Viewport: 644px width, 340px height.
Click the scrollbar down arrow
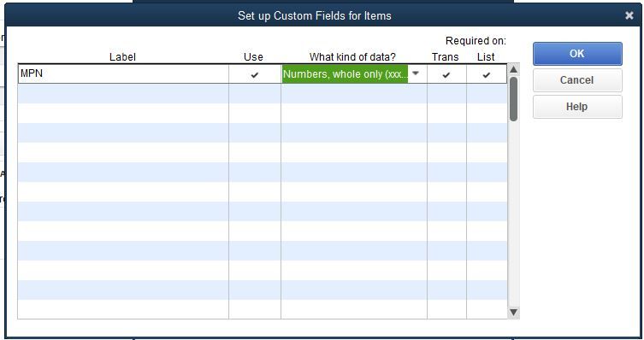pyautogui.click(x=513, y=313)
